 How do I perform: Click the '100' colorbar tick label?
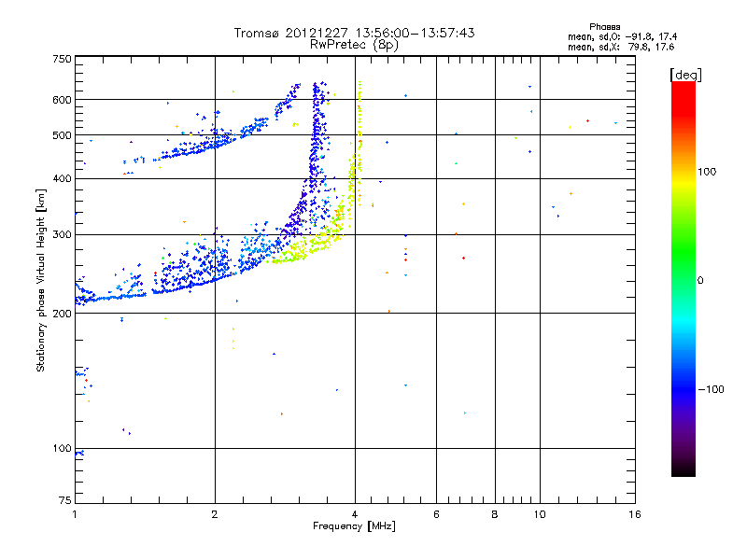707,172
